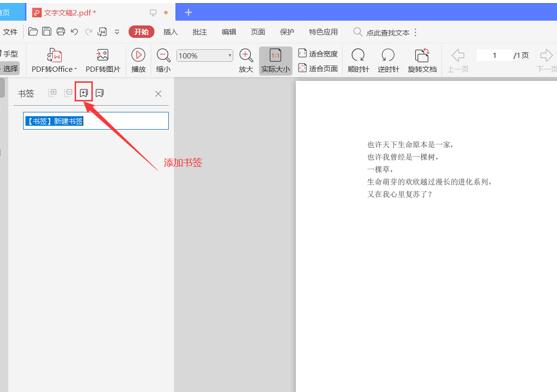Click the page number input field
The image size is (557, 392).
[x=494, y=55]
